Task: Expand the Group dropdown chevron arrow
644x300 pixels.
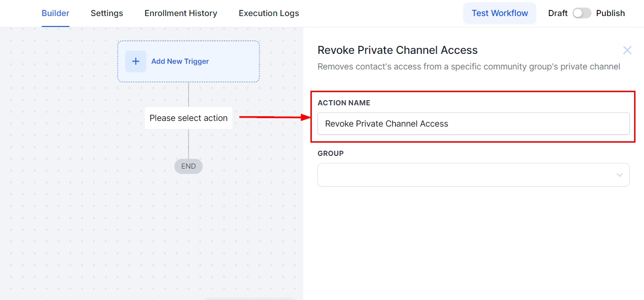Action: [619, 175]
